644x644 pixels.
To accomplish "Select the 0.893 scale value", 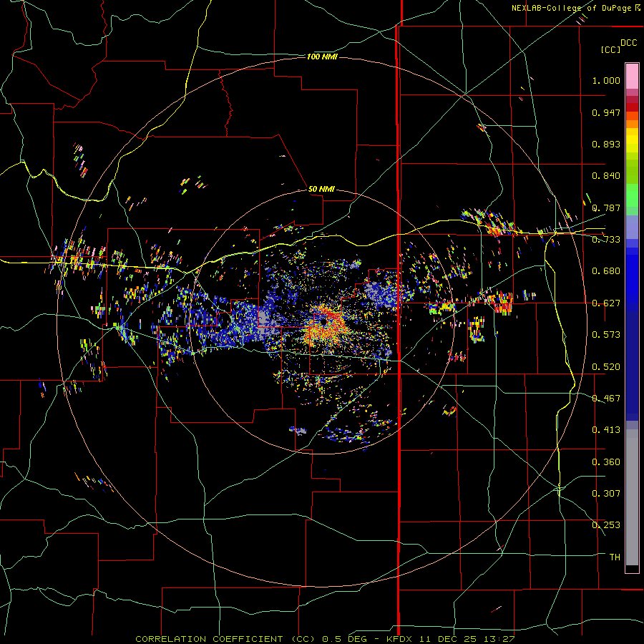I will 606,144.
